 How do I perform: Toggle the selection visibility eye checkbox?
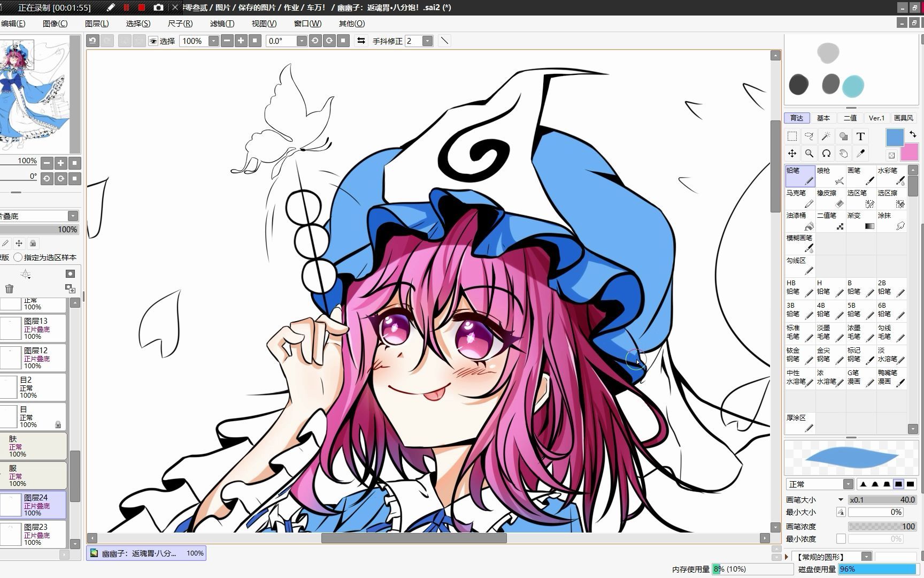pyautogui.click(x=153, y=41)
